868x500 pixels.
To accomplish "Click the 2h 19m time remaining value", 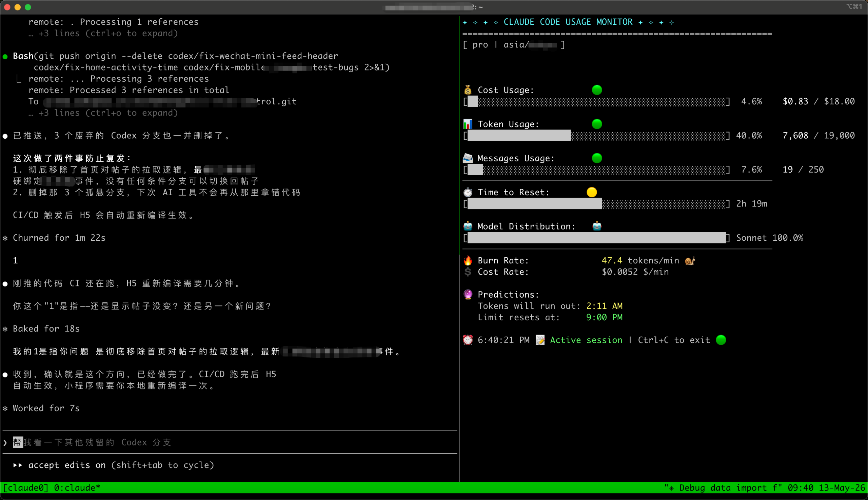I will 752,204.
